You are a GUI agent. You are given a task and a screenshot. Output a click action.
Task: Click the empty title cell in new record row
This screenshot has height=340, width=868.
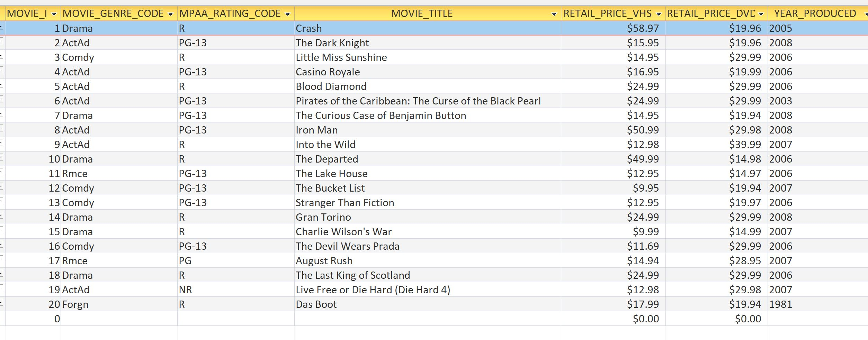[x=428, y=319]
